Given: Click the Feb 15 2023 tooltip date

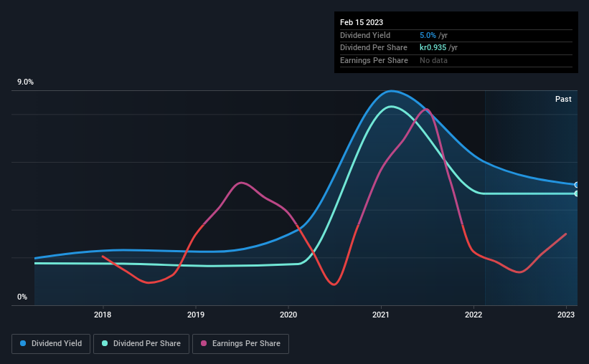Looking at the screenshot, I should click(x=362, y=22).
